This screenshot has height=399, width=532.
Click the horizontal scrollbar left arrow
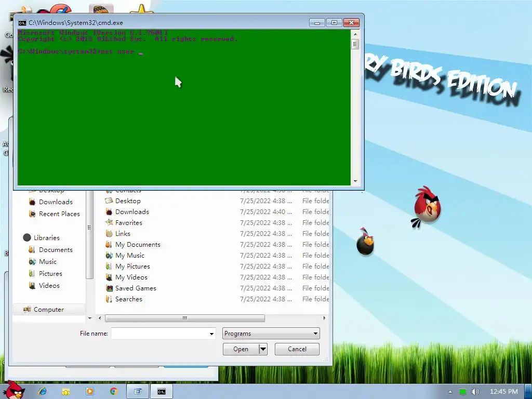tap(100, 318)
